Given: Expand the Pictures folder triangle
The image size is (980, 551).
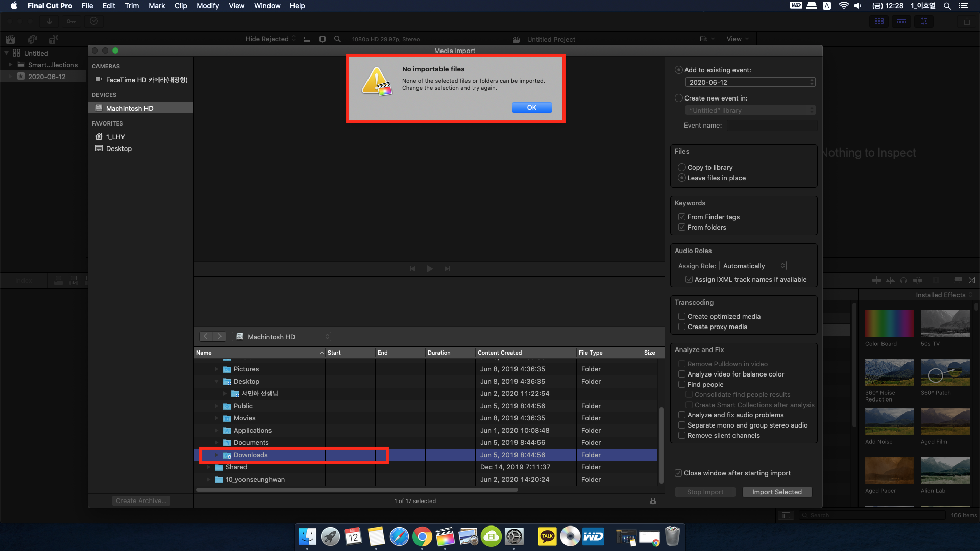Looking at the screenshot, I should pos(216,369).
